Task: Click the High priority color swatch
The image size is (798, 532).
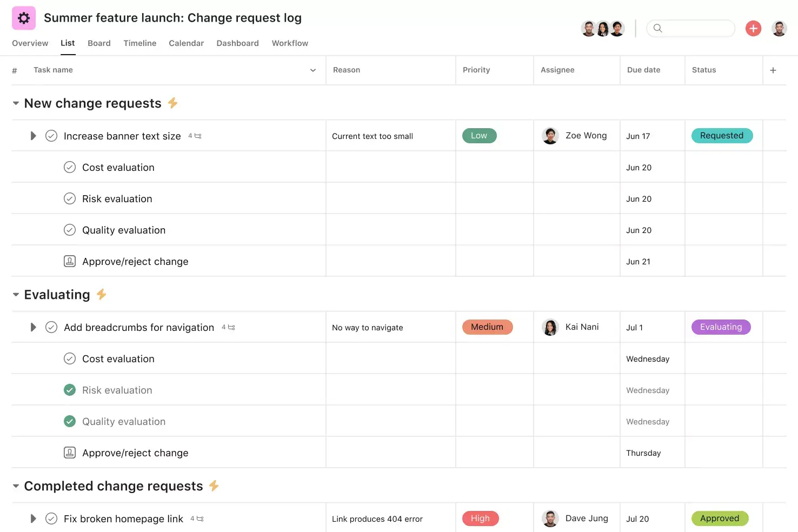Action: pos(480,518)
